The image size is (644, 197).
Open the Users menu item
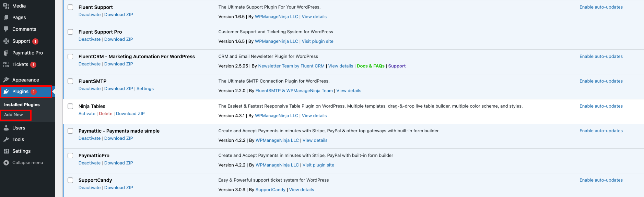point(19,128)
